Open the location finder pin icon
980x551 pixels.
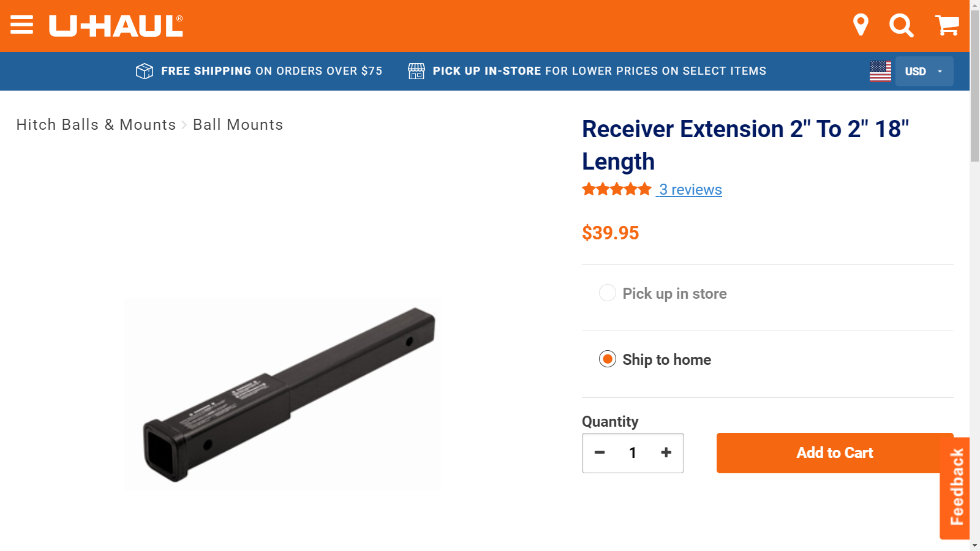coord(861,25)
